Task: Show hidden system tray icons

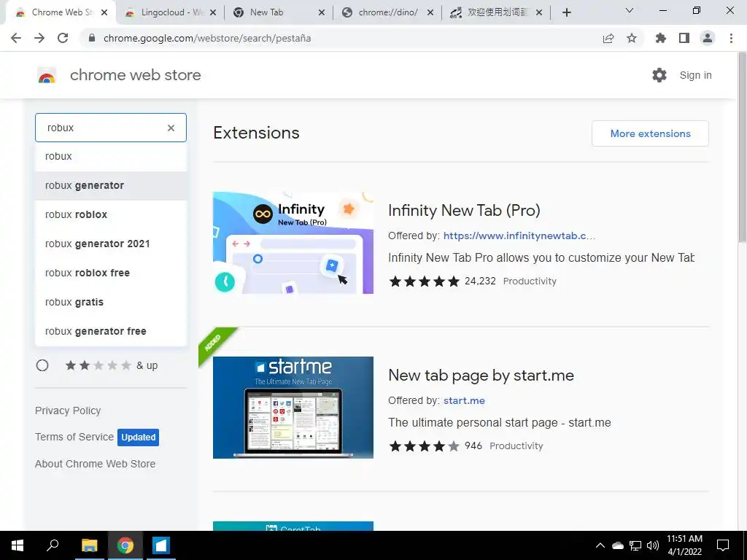Action: [x=600, y=545]
